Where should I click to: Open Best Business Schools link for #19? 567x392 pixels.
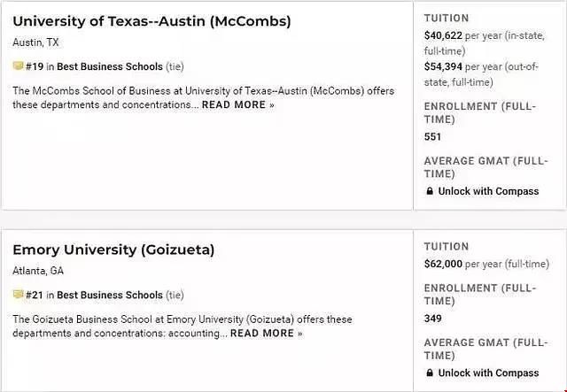click(x=110, y=67)
